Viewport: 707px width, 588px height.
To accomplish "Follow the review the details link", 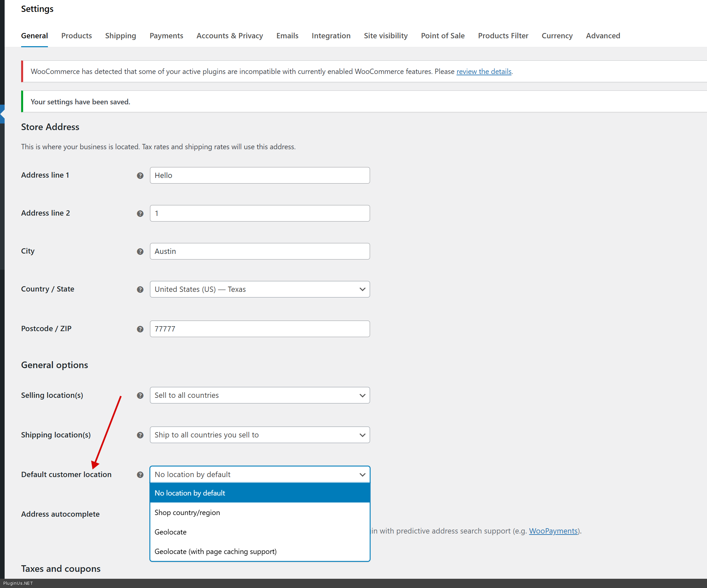I will pyautogui.click(x=483, y=71).
